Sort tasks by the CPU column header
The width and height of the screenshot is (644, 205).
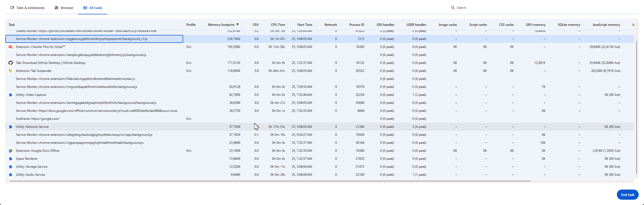tap(255, 25)
